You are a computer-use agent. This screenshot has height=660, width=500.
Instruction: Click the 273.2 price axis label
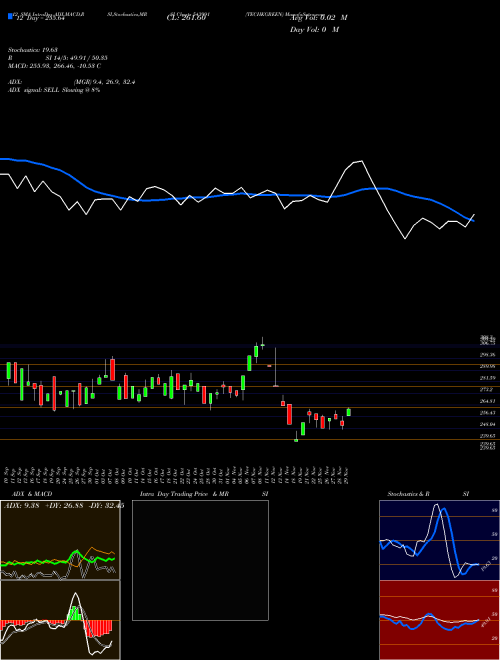click(487, 390)
